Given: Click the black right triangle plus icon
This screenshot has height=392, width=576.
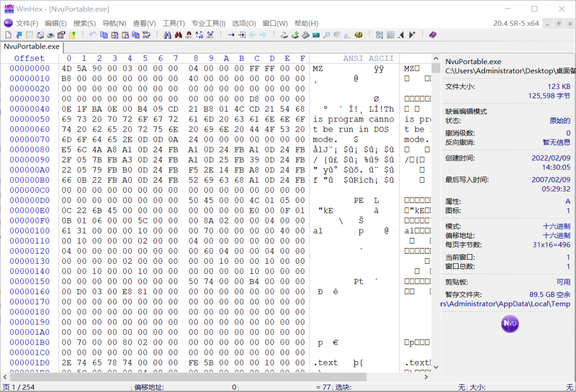Looking at the screenshot, I should click(412, 35).
